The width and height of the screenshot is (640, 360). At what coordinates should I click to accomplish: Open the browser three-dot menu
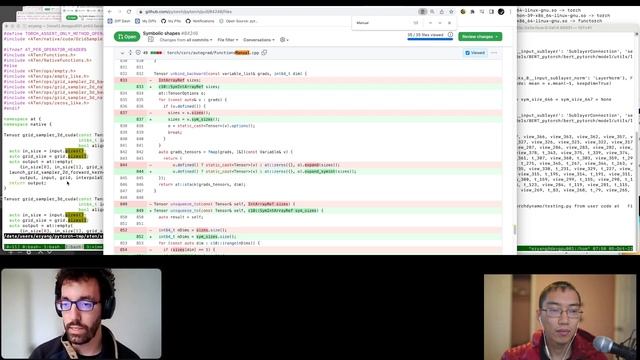pyautogui.click(x=511, y=12)
